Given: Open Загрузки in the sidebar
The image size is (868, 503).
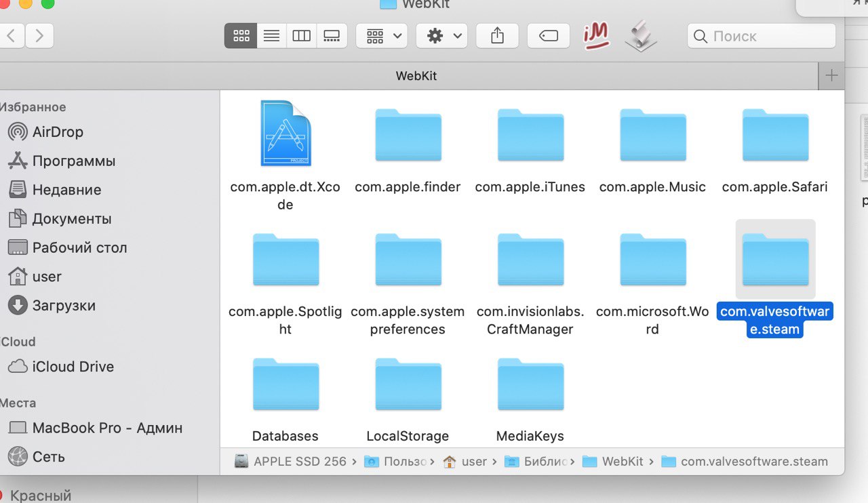Looking at the screenshot, I should point(52,306).
